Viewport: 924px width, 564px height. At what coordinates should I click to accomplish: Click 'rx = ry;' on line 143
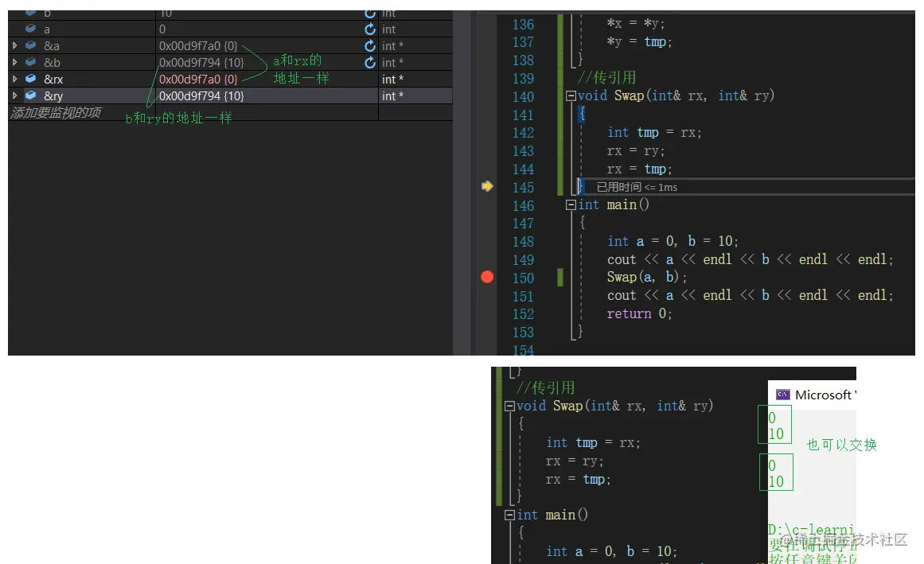(636, 150)
